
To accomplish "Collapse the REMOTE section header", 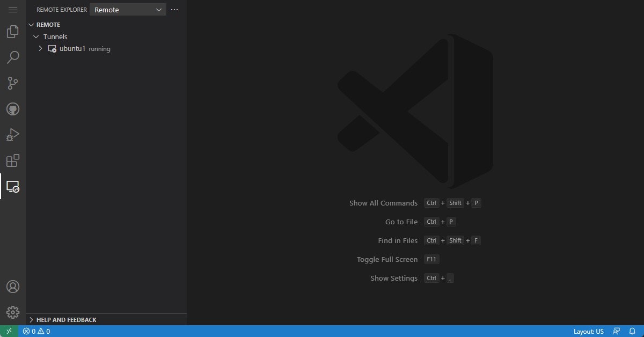I will [31, 24].
